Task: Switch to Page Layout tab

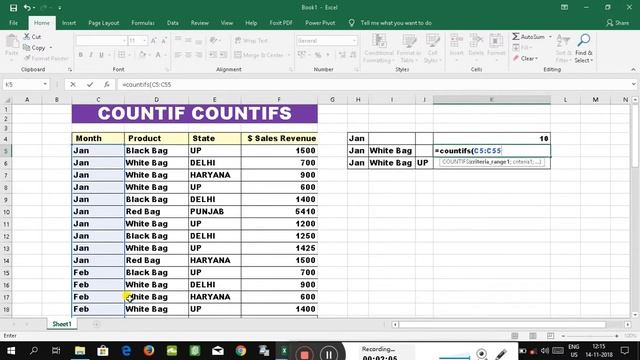Action: [x=104, y=23]
